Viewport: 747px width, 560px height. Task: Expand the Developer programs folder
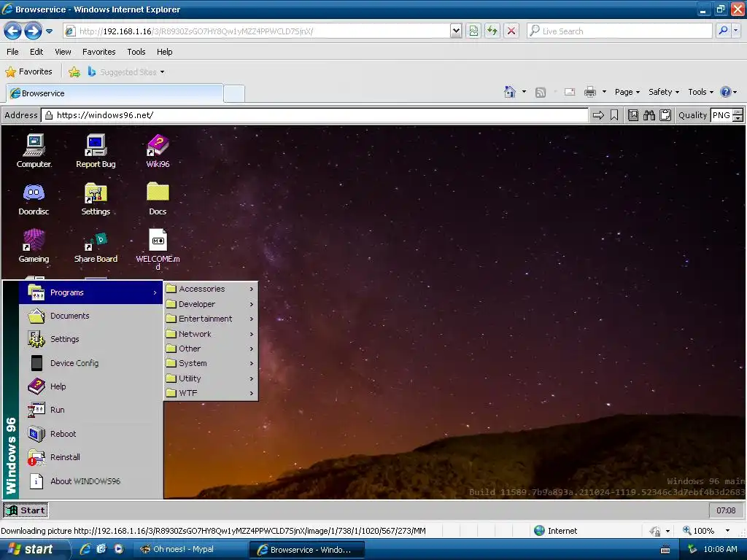211,304
